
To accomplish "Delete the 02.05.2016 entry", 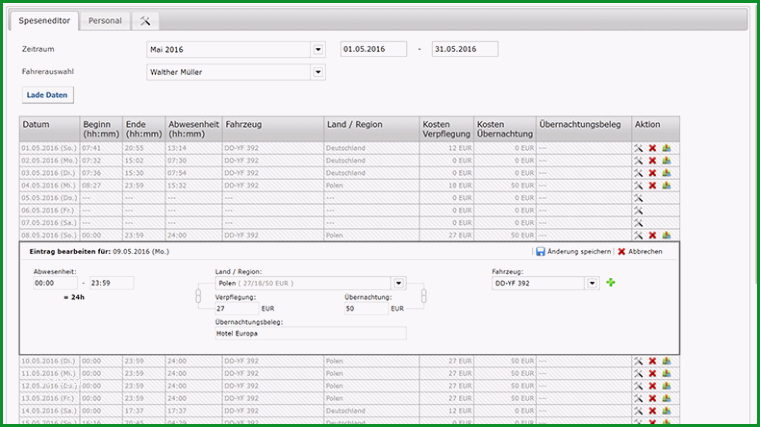I will click(652, 161).
